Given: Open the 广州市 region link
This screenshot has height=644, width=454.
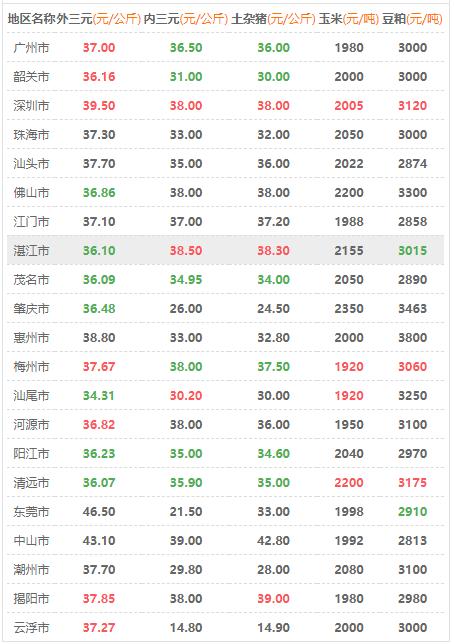Looking at the screenshot, I should point(31,48).
